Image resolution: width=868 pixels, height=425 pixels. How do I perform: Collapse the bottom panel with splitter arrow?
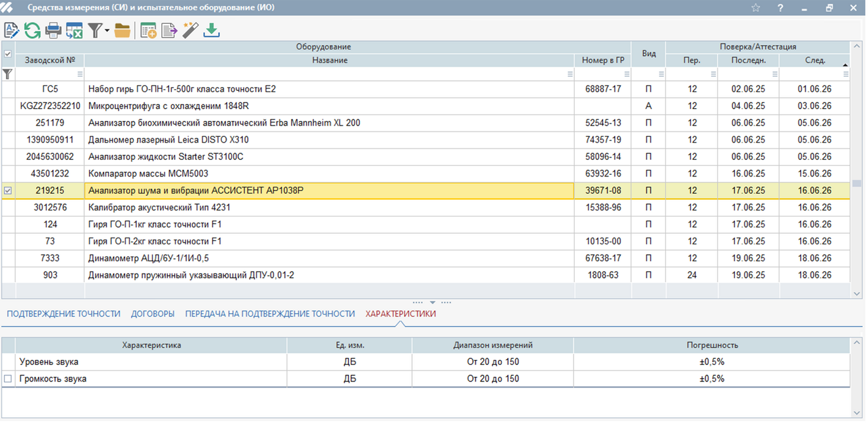click(x=432, y=302)
